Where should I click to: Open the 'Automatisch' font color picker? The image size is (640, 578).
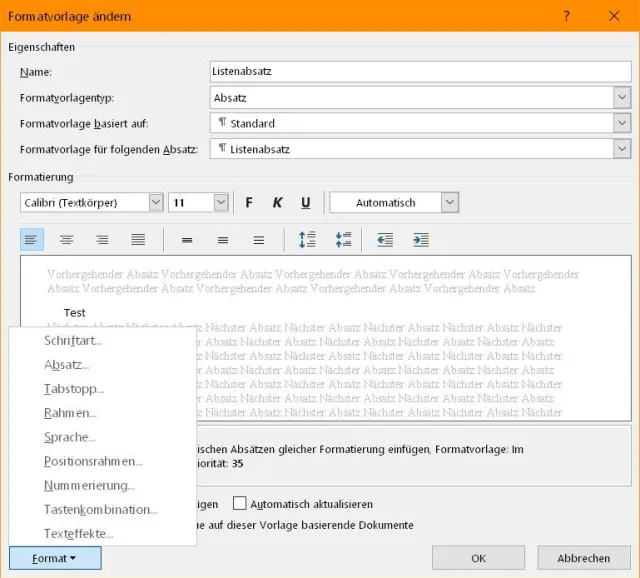click(450, 203)
